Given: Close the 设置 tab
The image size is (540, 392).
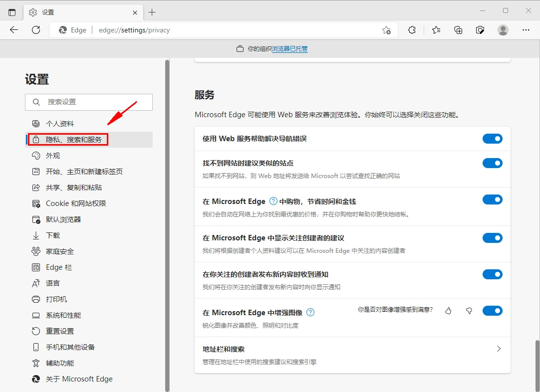Looking at the screenshot, I should (x=135, y=13).
